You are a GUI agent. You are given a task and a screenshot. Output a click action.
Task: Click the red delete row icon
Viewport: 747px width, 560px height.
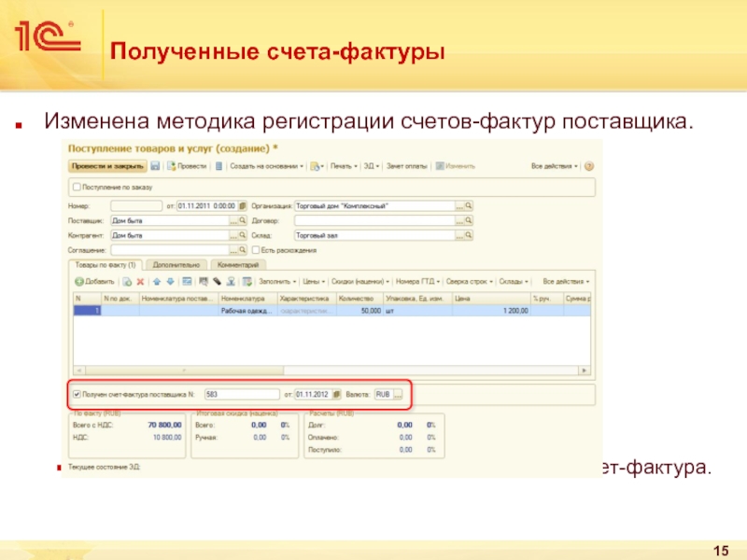[x=140, y=281]
